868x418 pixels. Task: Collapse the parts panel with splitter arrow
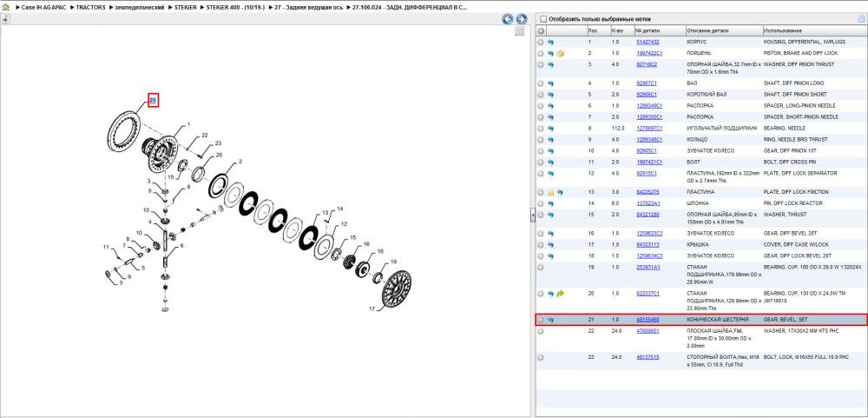pyautogui.click(x=532, y=216)
